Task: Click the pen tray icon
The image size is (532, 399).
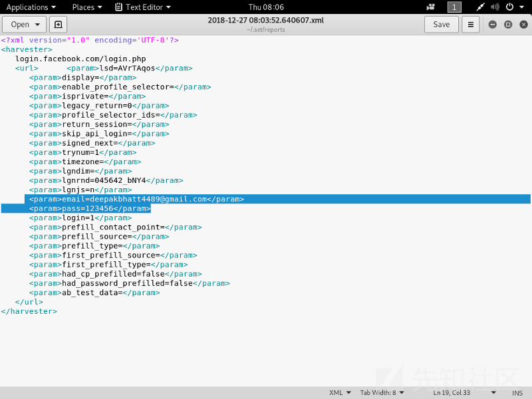Action: point(480,7)
